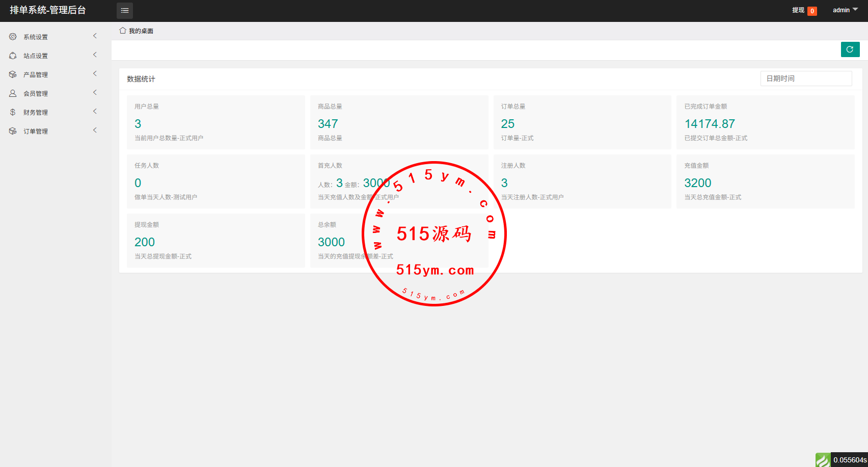Click the bottom-right green debug trace icon
868x467 pixels.
click(823, 460)
